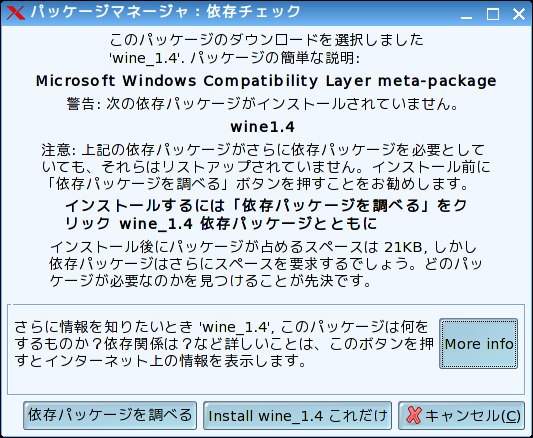Click the red X window menu icon
This screenshot has width=533, height=438.
tap(16, 13)
